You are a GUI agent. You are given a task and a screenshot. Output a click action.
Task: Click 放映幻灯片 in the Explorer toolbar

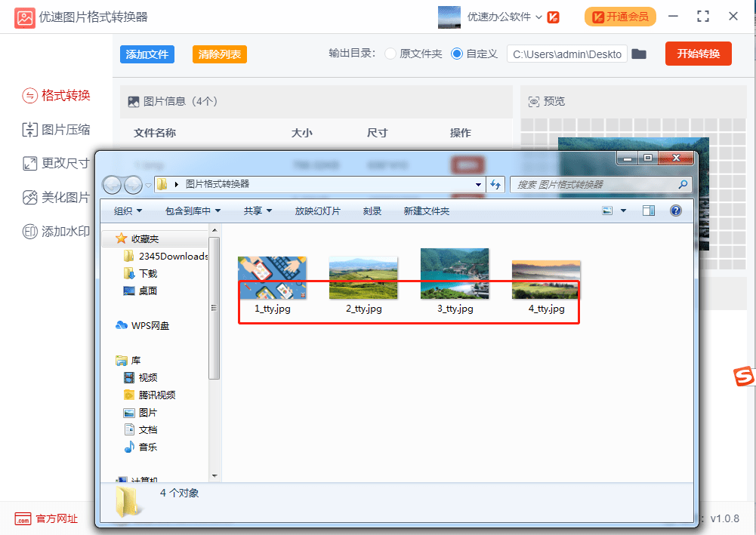tap(318, 211)
